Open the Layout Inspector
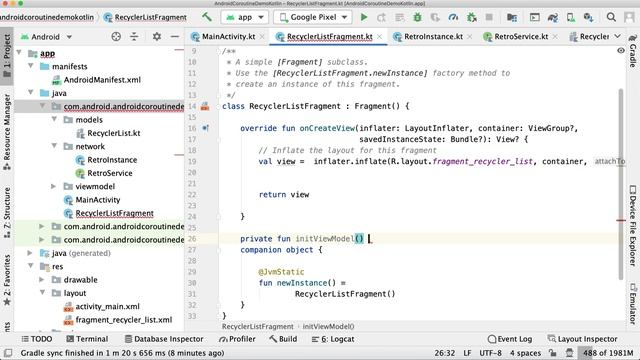 [x=582, y=339]
